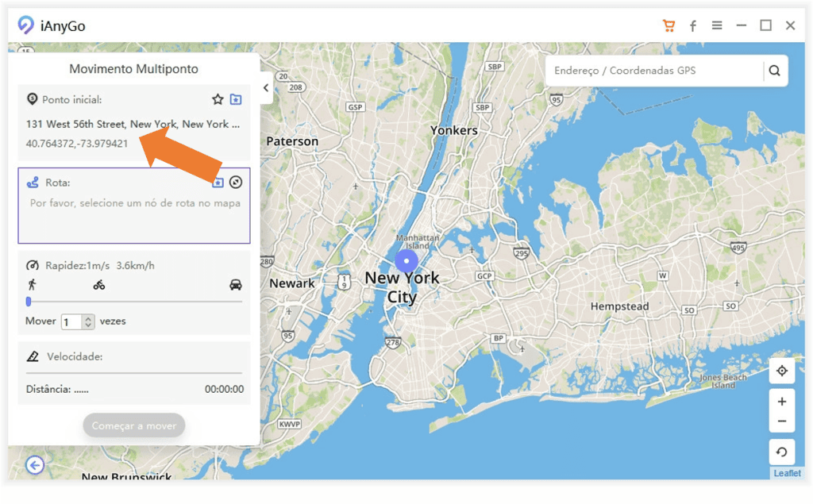Open the hamburger menu
Screen dimensions: 813x504
717,25
